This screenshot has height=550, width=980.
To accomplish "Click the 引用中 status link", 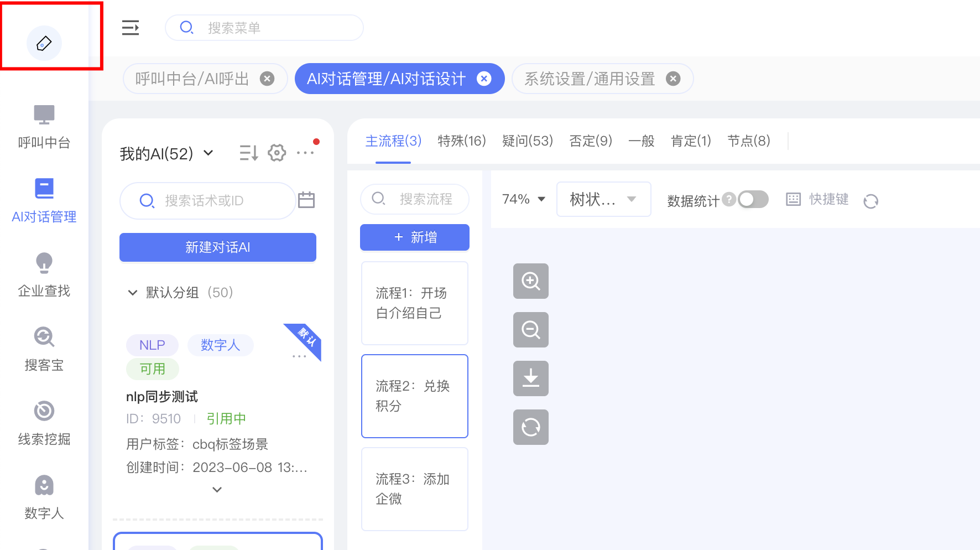I will click(226, 419).
